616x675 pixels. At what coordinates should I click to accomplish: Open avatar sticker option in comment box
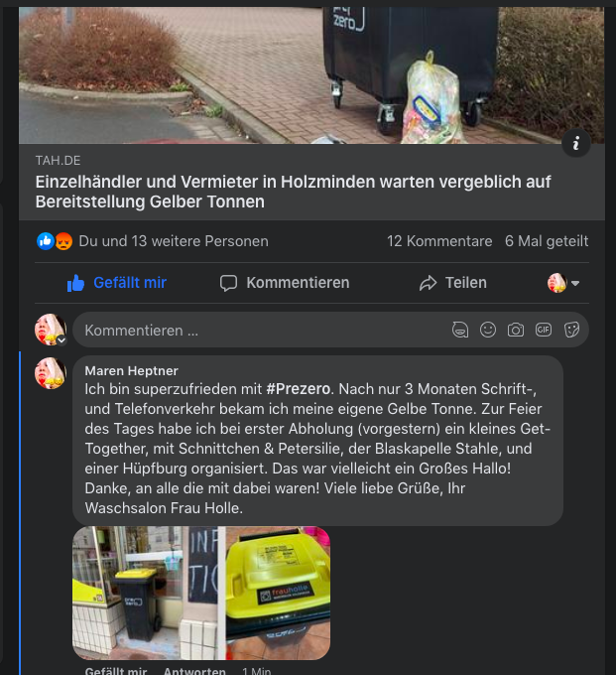point(460,331)
